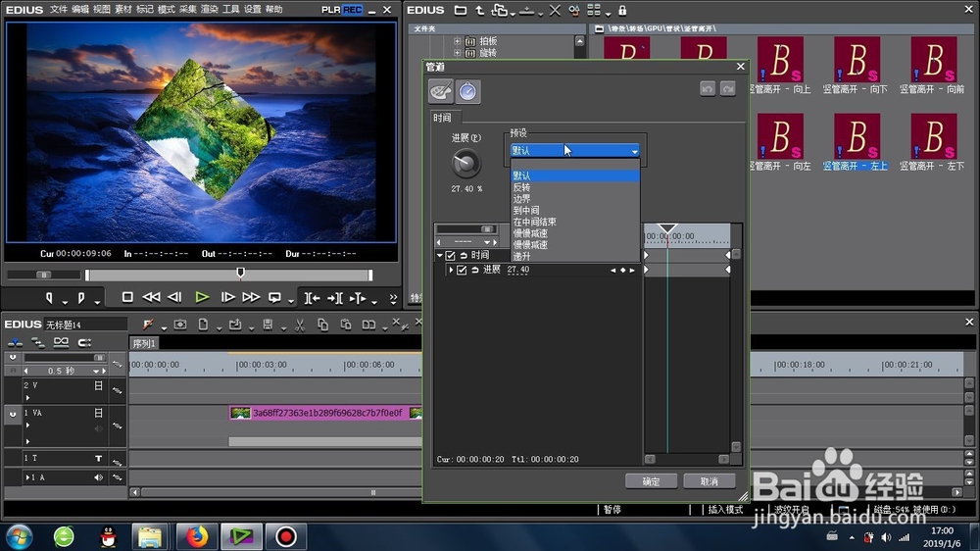Open the 预设 dropdown showing 默认

click(574, 151)
